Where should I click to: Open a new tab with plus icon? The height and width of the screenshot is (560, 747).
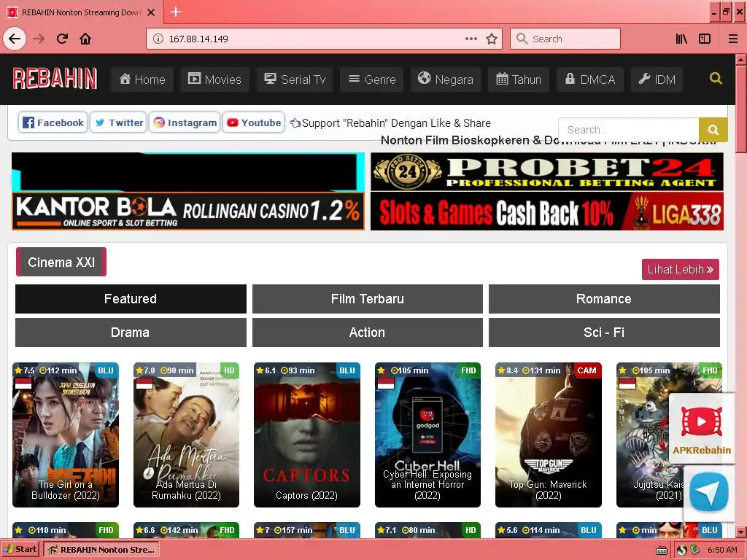(176, 12)
